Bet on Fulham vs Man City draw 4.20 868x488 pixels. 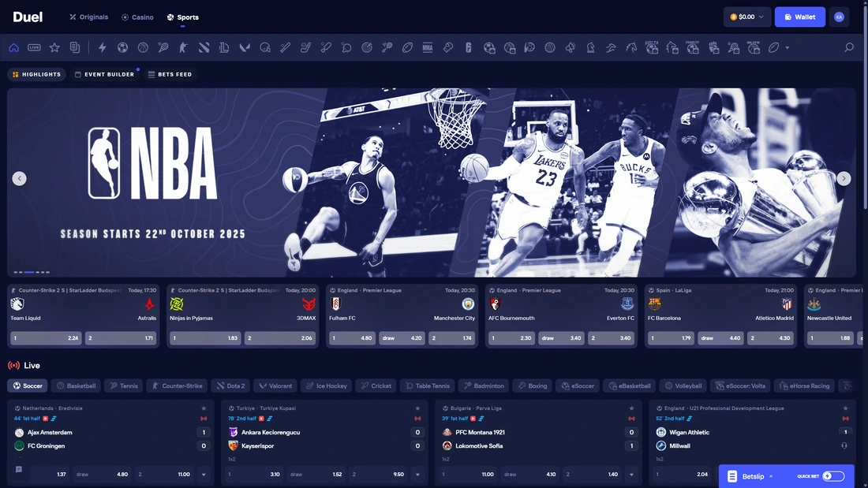pyautogui.click(x=402, y=338)
